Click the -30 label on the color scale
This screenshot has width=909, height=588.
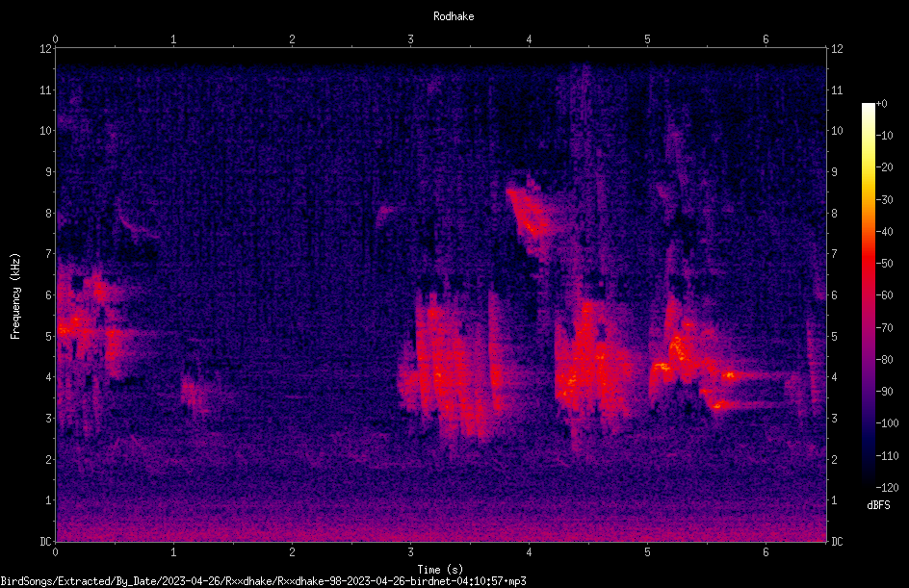887,199
